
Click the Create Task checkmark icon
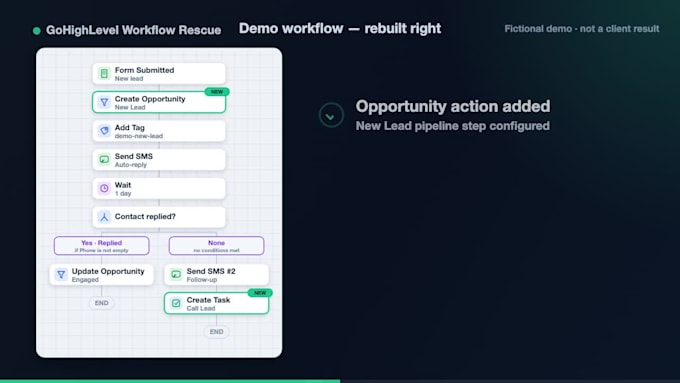pos(176,303)
